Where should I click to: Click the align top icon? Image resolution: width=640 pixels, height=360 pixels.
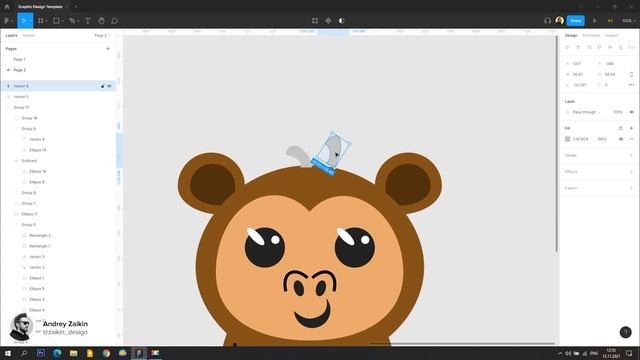pyautogui.click(x=600, y=47)
